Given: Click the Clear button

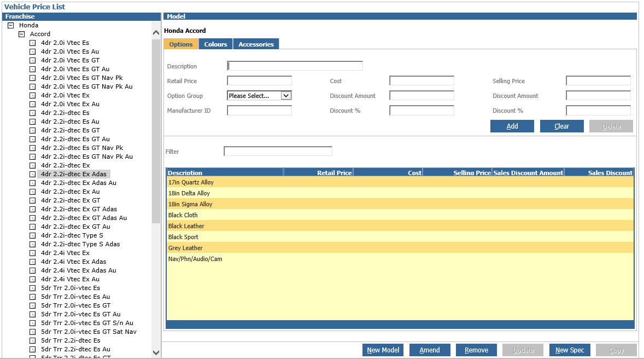Looking at the screenshot, I should (x=562, y=126).
